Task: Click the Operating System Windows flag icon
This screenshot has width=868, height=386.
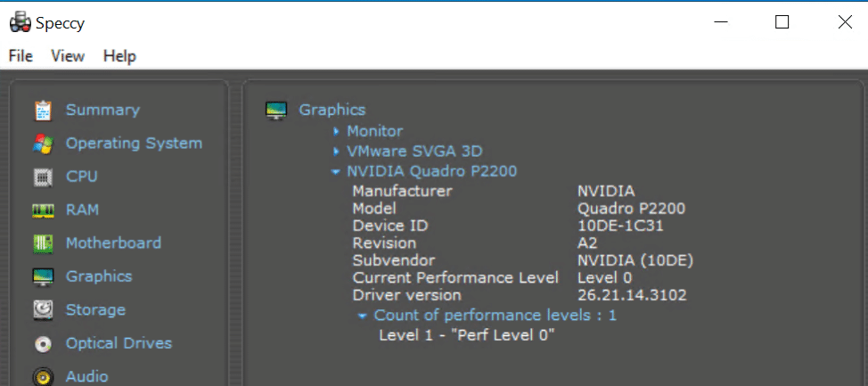Action: 43,144
